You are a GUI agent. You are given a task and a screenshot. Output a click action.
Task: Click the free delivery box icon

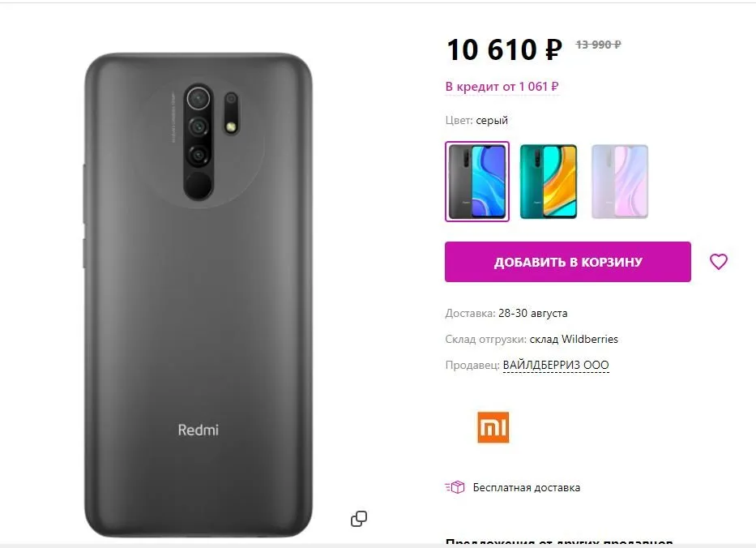pos(455,487)
